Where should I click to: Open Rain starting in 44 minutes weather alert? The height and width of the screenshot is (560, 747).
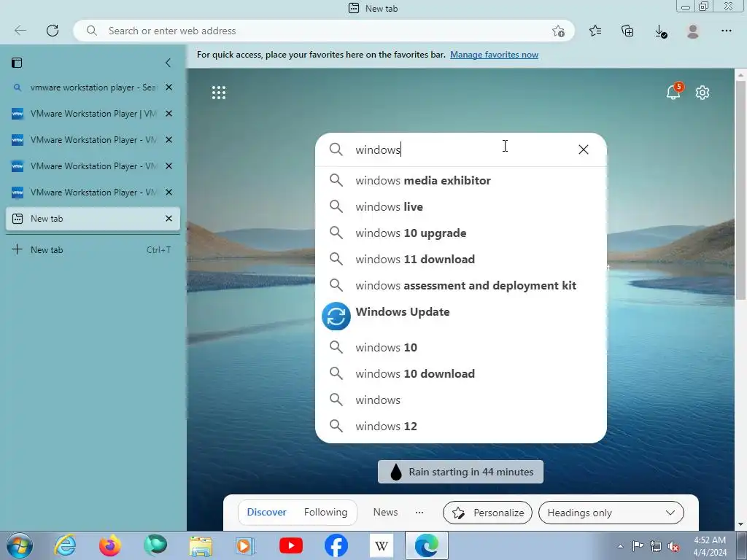[460, 472]
